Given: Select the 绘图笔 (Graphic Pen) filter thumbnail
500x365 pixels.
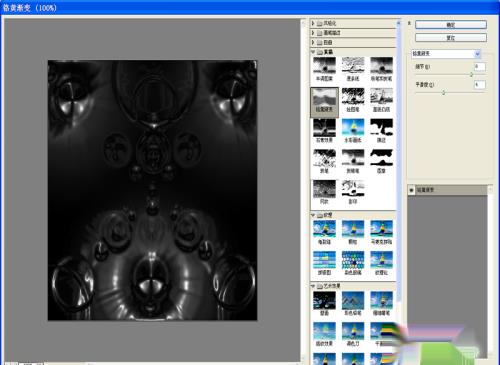Looking at the screenshot, I should point(353,100).
